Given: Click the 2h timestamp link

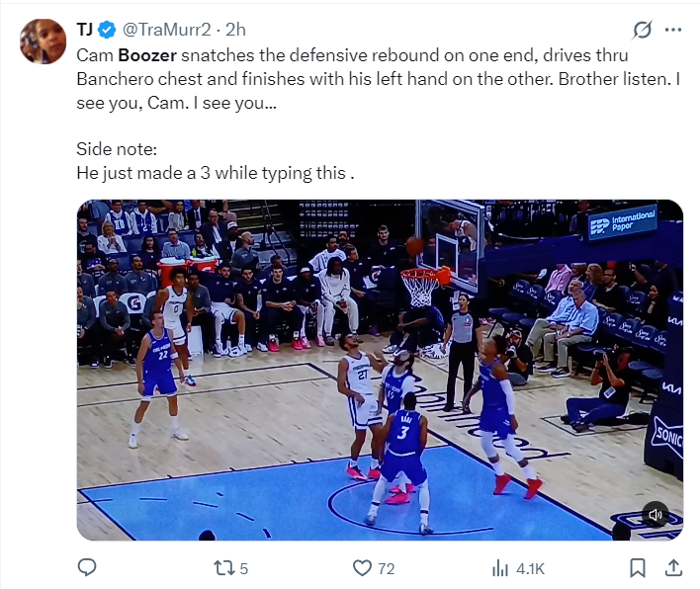Looking at the screenshot, I should [x=235, y=30].
